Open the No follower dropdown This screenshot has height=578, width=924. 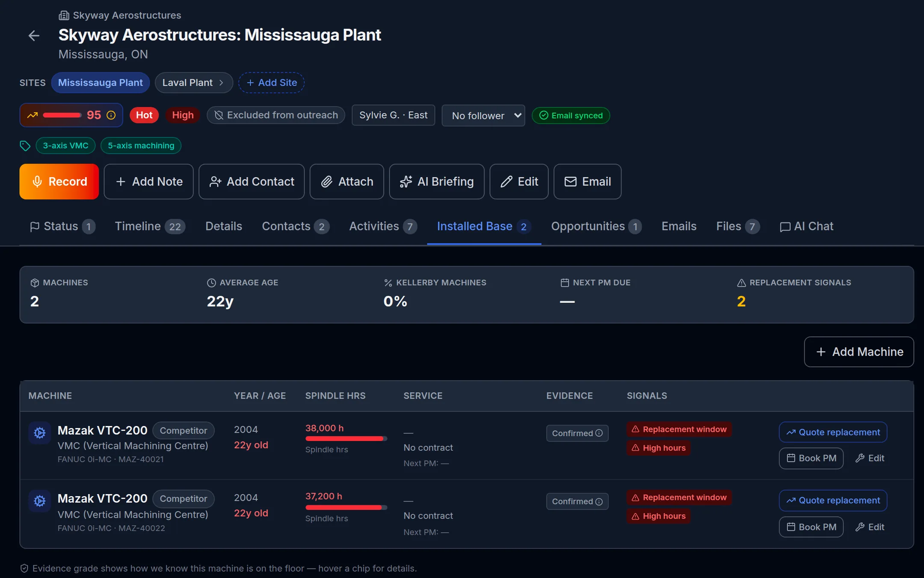483,116
